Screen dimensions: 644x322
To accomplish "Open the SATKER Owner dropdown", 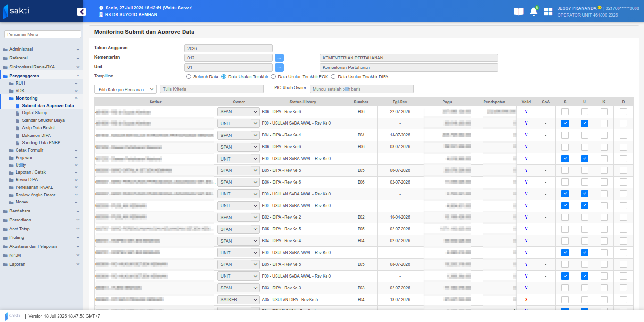I will 239,299.
